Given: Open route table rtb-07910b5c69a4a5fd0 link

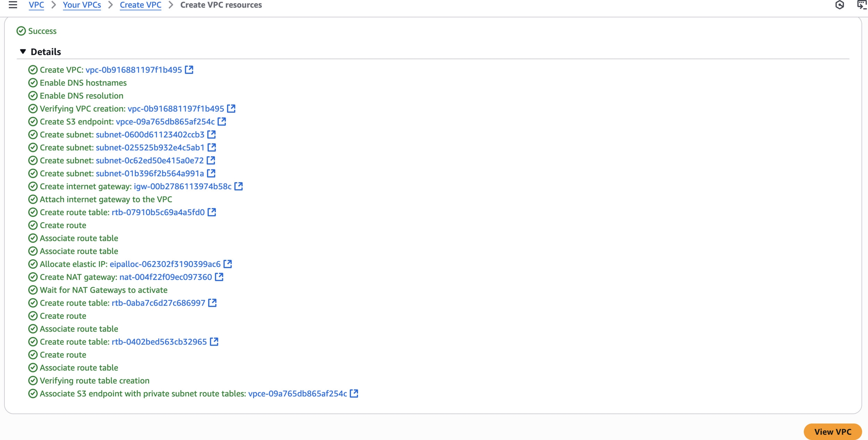Looking at the screenshot, I should [x=158, y=212].
